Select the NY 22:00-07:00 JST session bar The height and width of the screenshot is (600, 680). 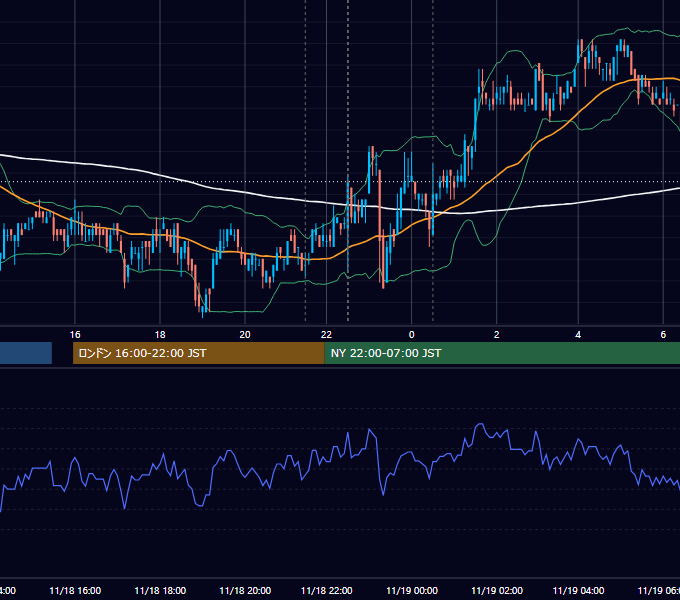(x=502, y=353)
